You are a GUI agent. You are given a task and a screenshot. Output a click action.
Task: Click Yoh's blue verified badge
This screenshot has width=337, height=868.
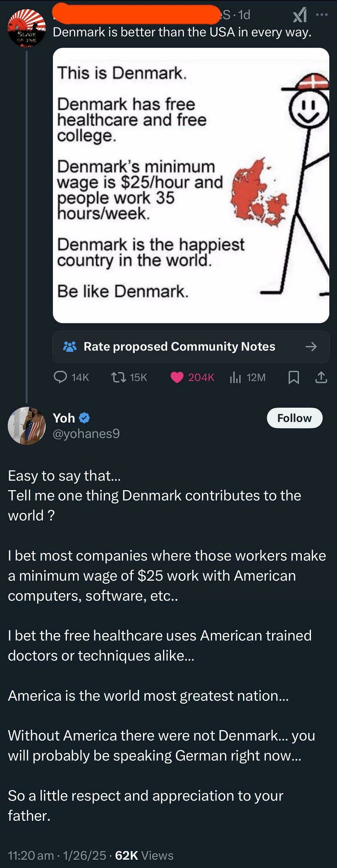pos(84,418)
